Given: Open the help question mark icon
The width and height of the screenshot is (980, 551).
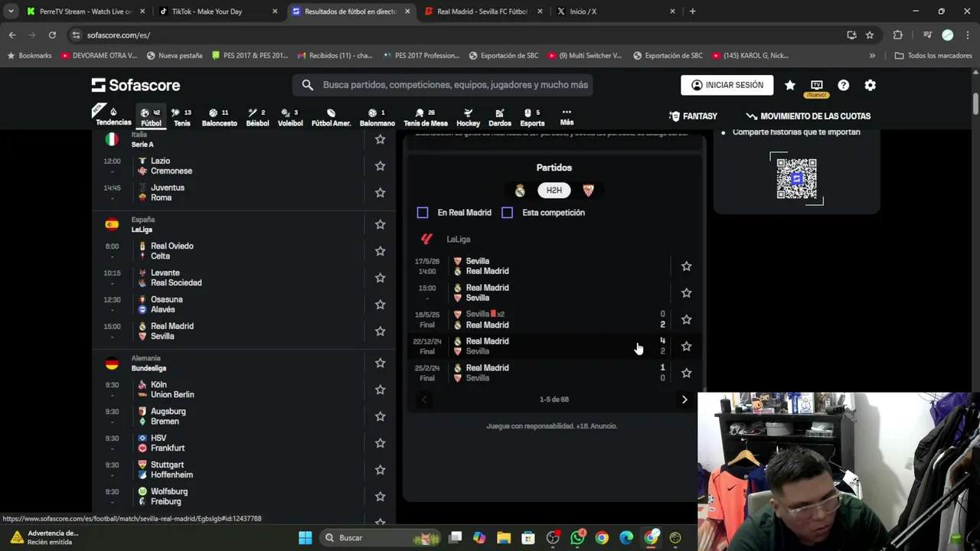Looking at the screenshot, I should pyautogui.click(x=843, y=85).
